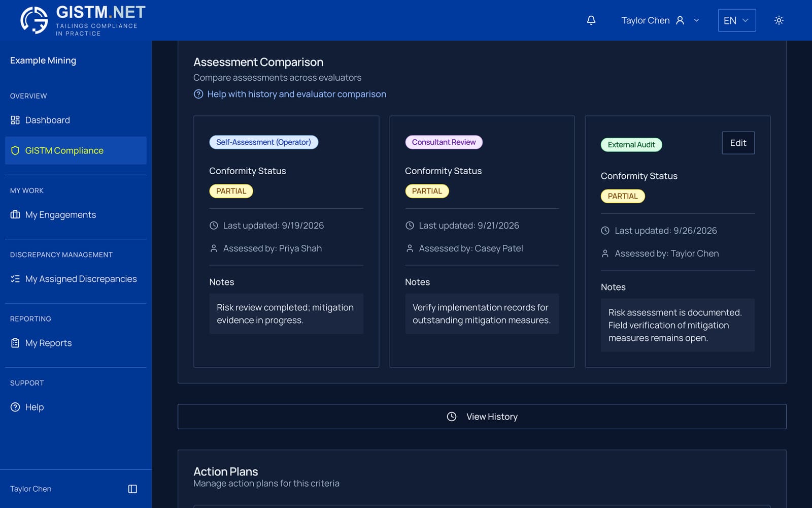This screenshot has height=508, width=812.
Task: Edit the External Audit assessment
Action: click(x=738, y=143)
